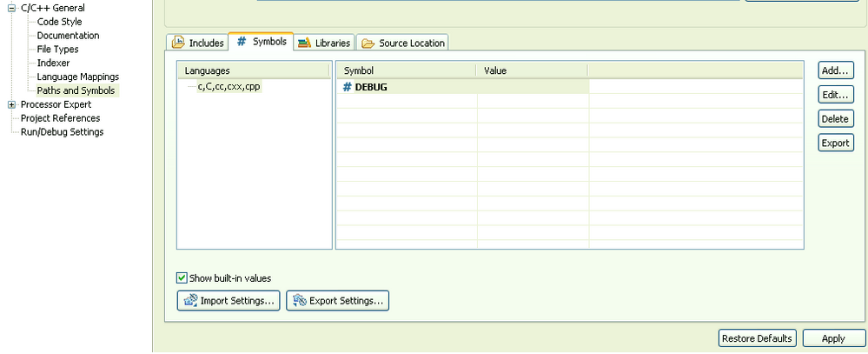Click the Symbols hash icon on tab
868x354 pixels.
point(242,42)
